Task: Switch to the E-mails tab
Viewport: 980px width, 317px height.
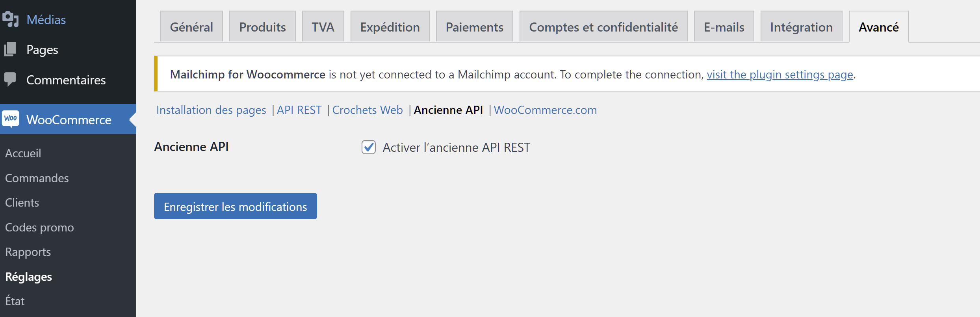Action: pos(724,26)
